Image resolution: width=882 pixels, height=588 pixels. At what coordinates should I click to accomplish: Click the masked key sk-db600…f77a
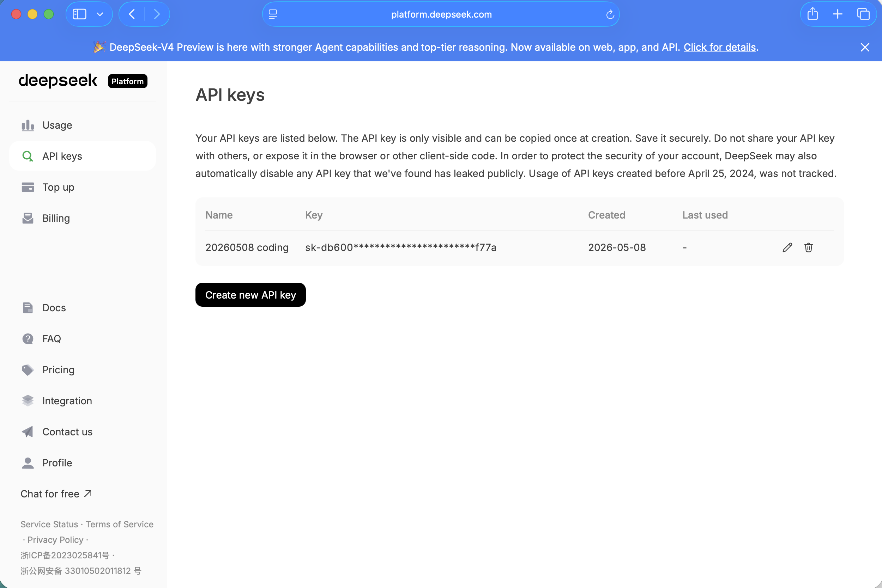click(400, 247)
